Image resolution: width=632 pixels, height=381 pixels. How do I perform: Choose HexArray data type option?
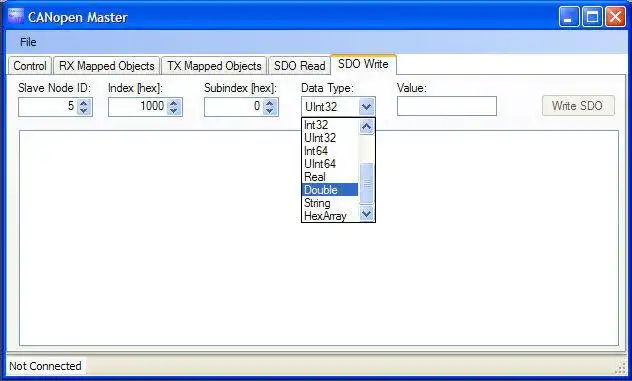330,216
